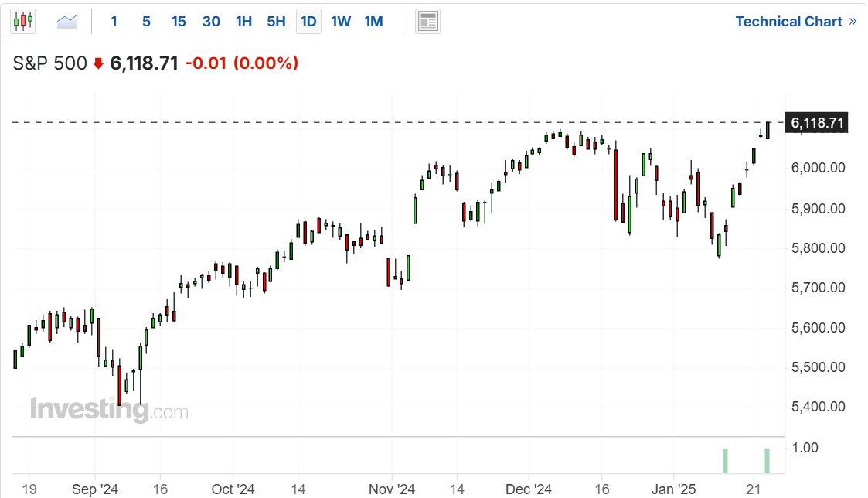Select the candlestick chart type icon

[23, 22]
